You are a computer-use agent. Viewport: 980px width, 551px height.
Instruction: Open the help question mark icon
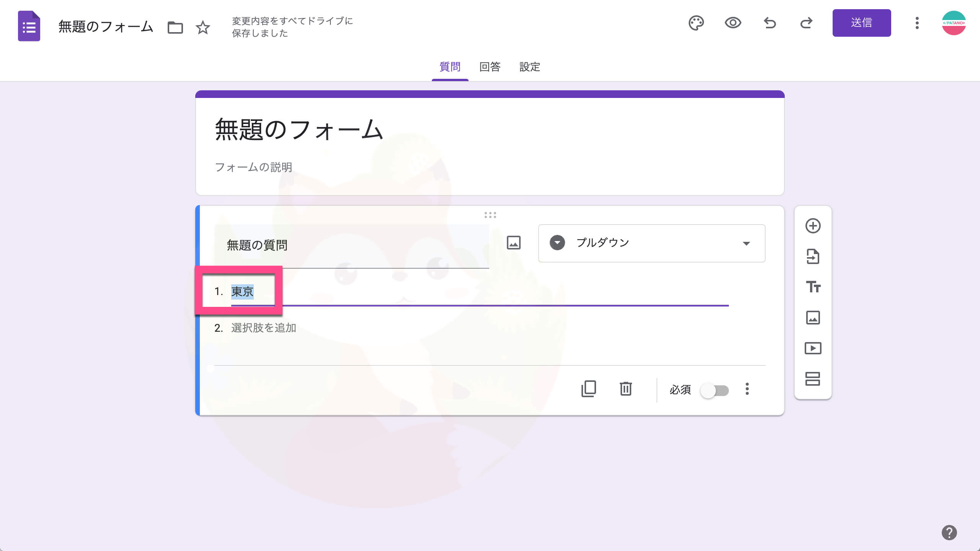point(949,533)
